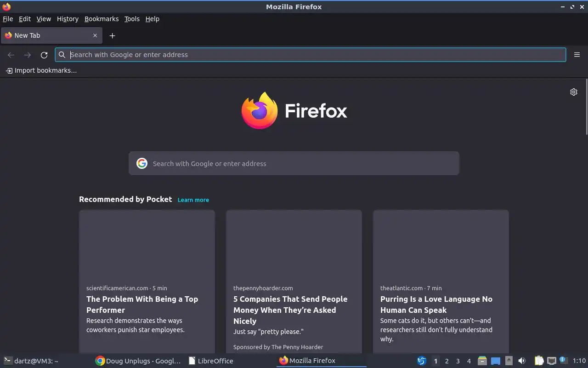588x368 pixels.
Task: Click the clock showing 1:10
Action: click(x=579, y=361)
